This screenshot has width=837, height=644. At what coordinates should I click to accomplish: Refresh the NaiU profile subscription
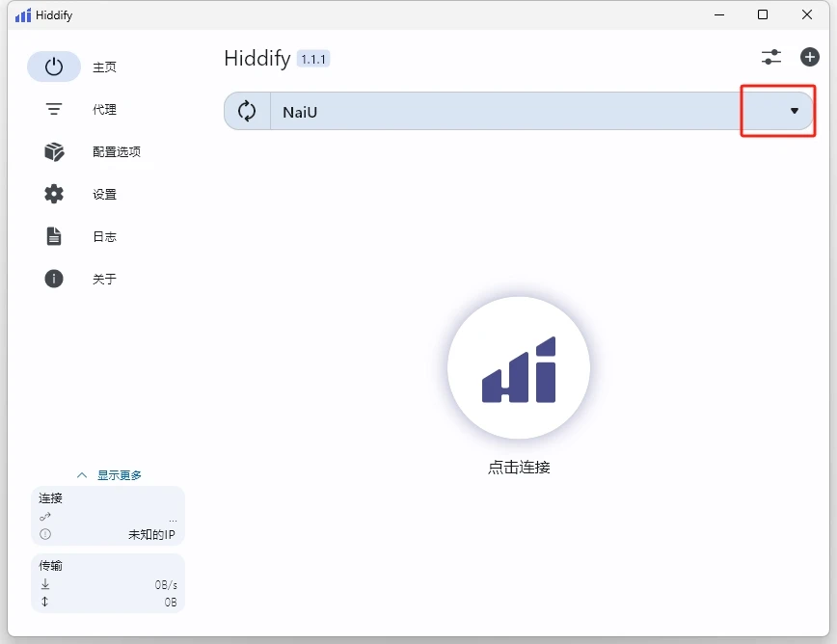[x=246, y=111]
